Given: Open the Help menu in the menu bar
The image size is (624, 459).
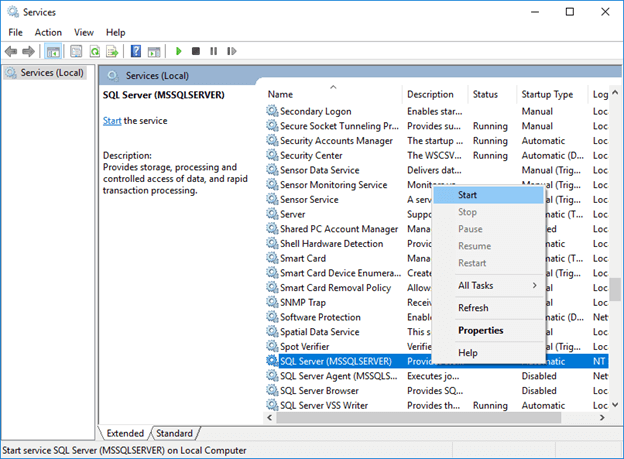Looking at the screenshot, I should coord(115,32).
